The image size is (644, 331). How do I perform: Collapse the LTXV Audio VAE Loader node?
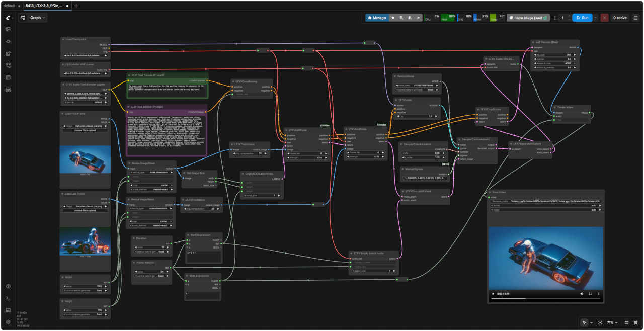[63, 64]
